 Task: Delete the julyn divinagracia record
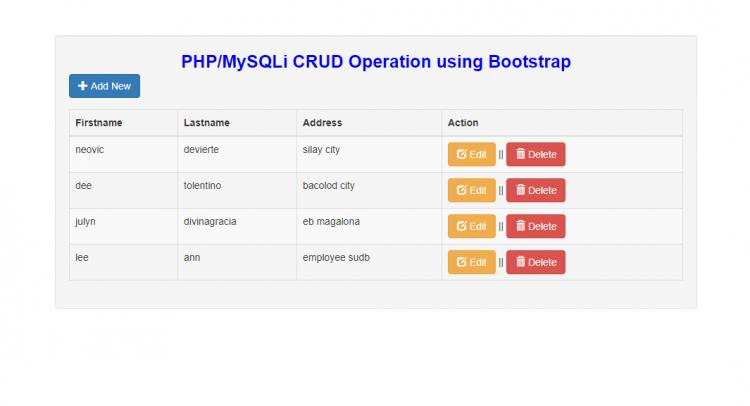tap(536, 226)
